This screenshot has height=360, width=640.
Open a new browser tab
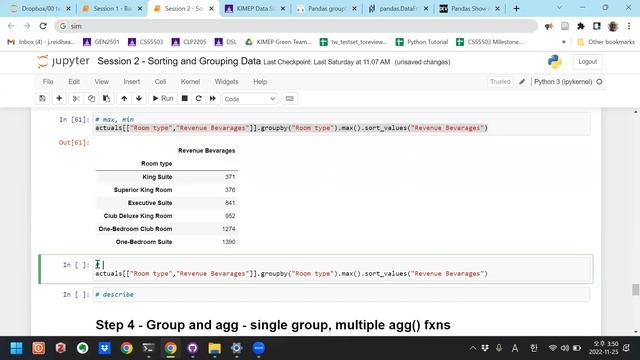tap(516, 8)
